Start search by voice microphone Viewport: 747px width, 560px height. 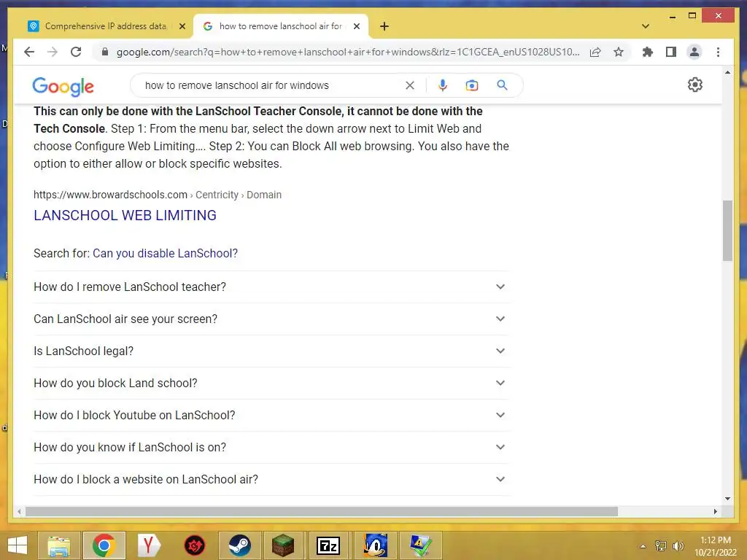tap(443, 85)
